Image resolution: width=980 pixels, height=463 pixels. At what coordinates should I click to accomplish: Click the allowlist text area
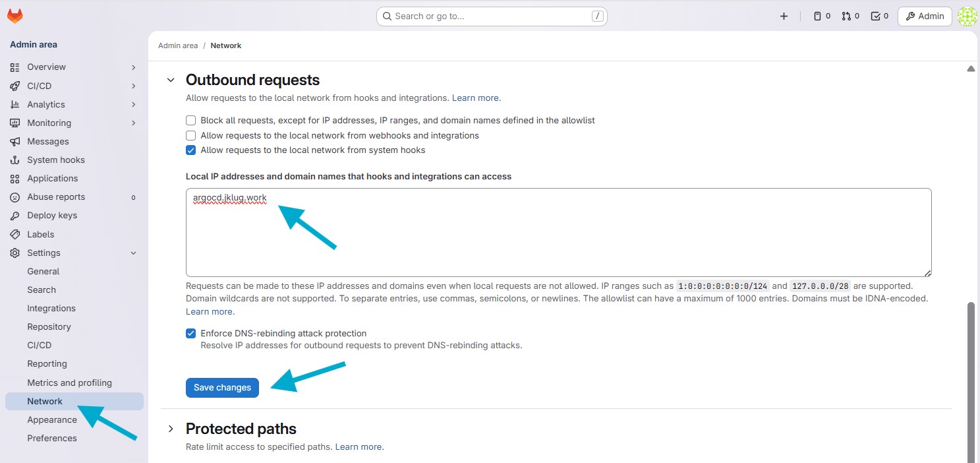558,237
